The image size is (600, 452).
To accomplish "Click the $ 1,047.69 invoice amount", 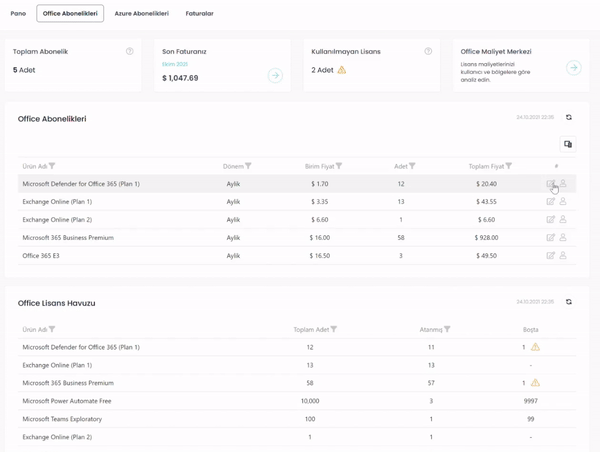I will tap(180, 78).
